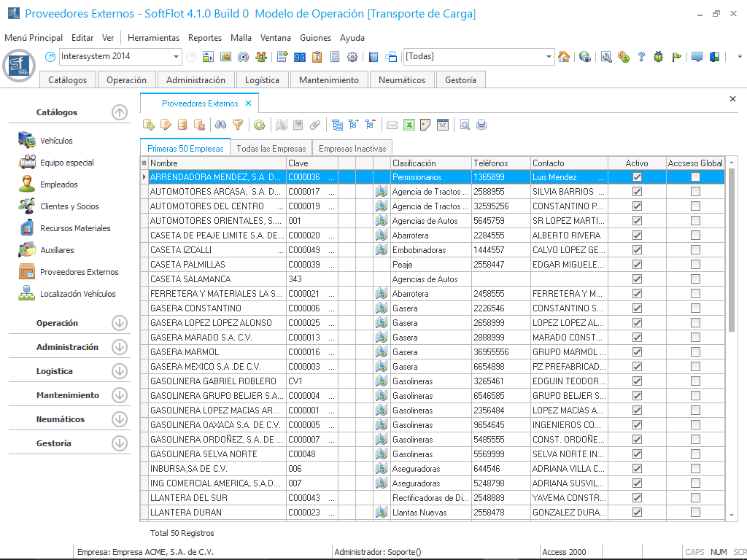Image resolution: width=747 pixels, height=560 pixels.
Task: Click the binoculars search icon
Action: 220,125
